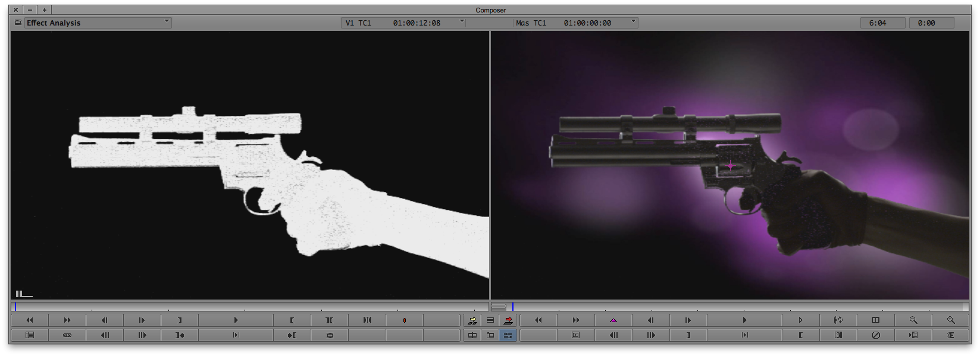Open Find Bin under the source monitor
Screen dimensions: 980x356
pyautogui.click(x=29, y=335)
